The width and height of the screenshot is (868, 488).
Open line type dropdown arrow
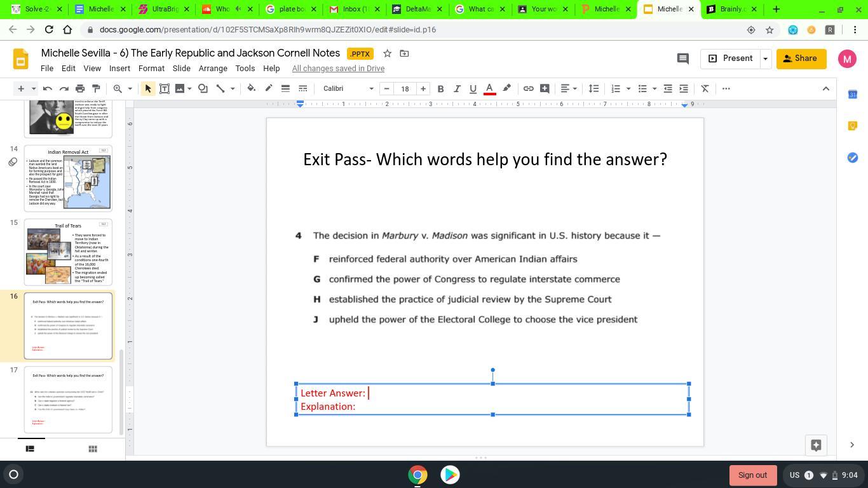point(233,88)
